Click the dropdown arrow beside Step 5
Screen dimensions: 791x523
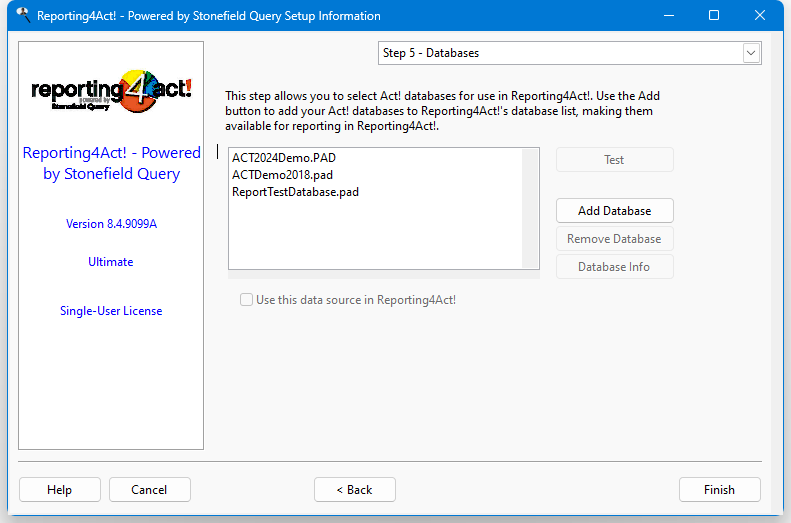point(751,53)
